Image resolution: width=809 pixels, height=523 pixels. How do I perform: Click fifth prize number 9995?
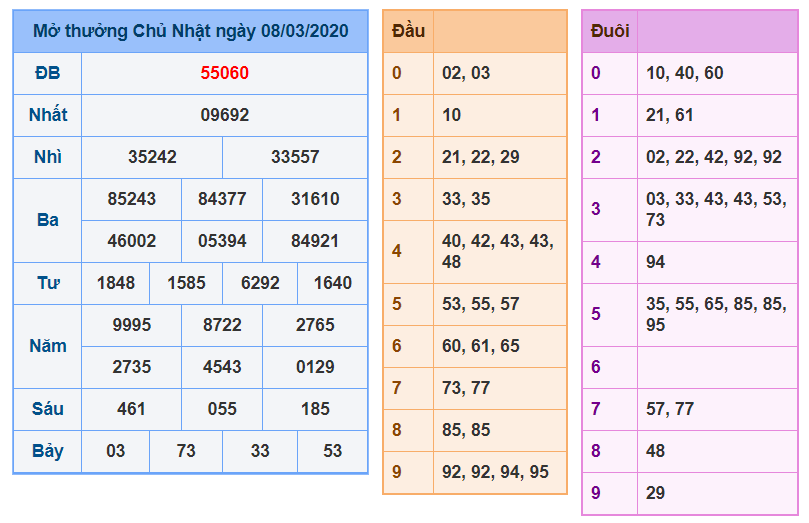coord(131,325)
